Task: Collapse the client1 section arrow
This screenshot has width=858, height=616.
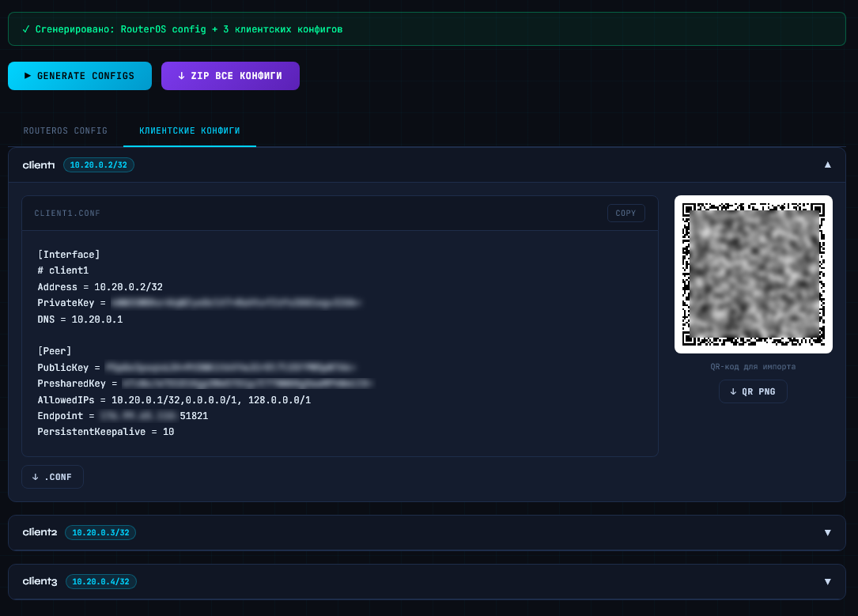Action: pyautogui.click(x=827, y=164)
